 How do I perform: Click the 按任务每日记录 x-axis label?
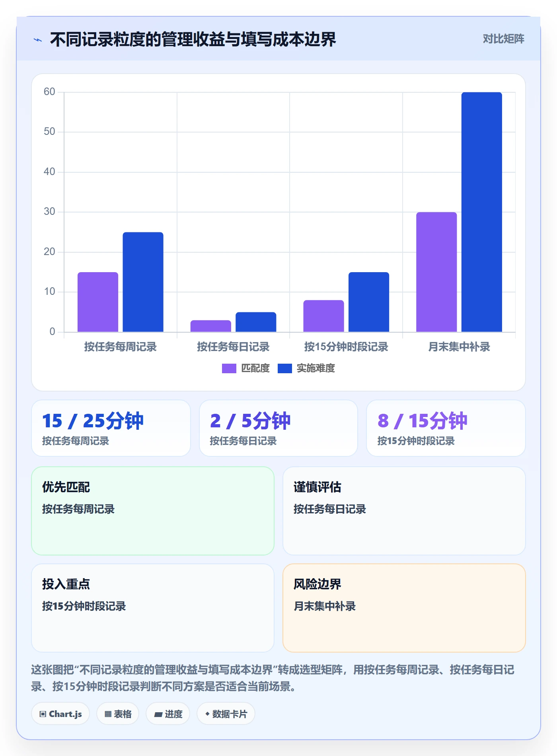(x=233, y=347)
